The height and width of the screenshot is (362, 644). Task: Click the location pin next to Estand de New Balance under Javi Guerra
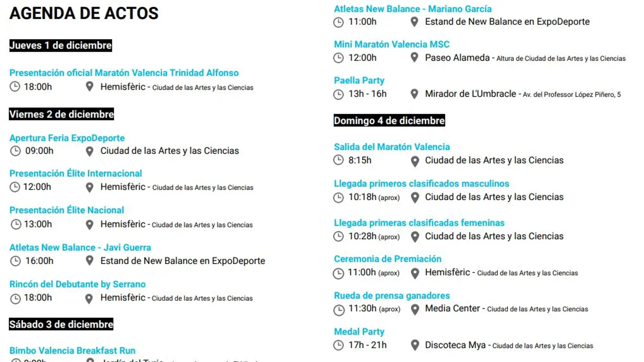point(89,260)
